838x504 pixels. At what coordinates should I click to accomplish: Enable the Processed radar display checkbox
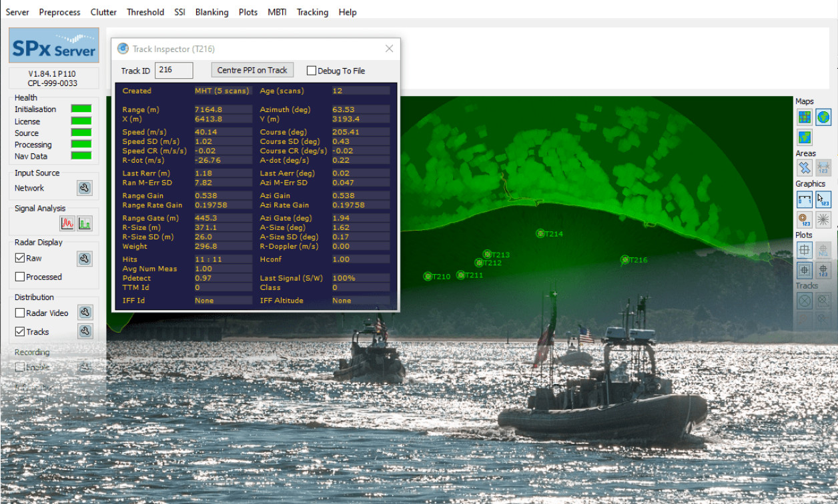(x=20, y=277)
